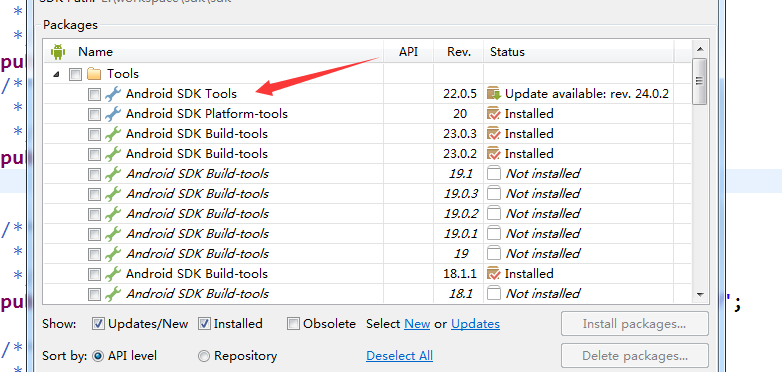Viewport: 782px width, 372px height.
Task: Click the wrench icon of Build-tools rev 18.1
Action: pyautogui.click(x=113, y=294)
